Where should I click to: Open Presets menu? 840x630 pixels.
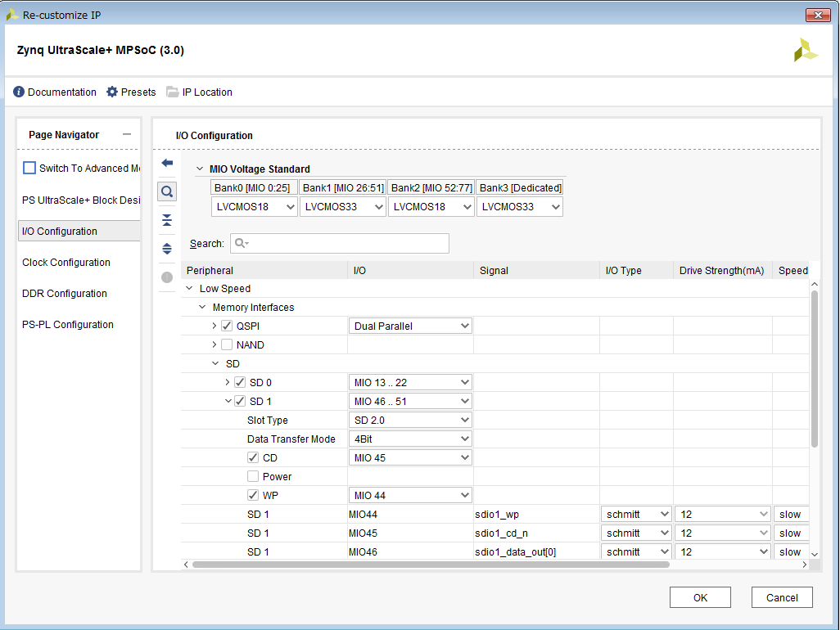point(138,92)
